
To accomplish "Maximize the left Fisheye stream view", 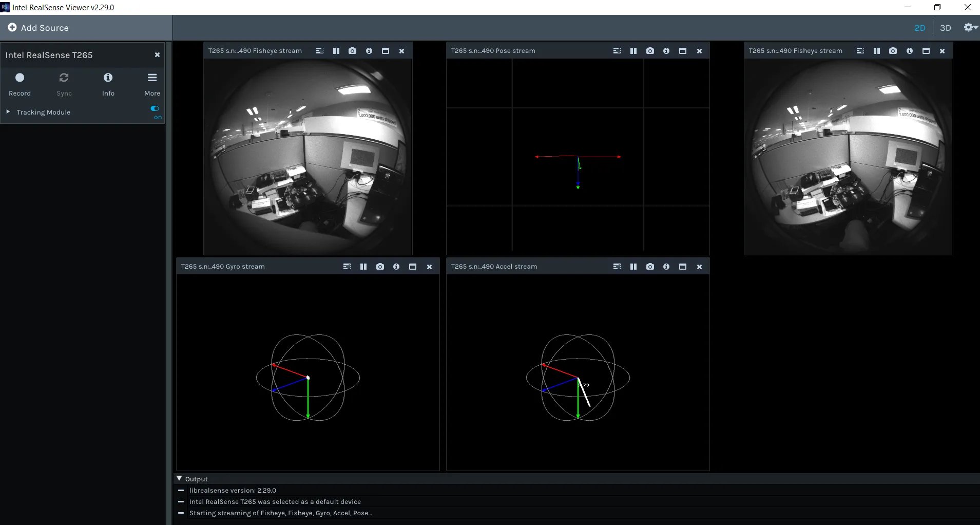I will coord(386,51).
